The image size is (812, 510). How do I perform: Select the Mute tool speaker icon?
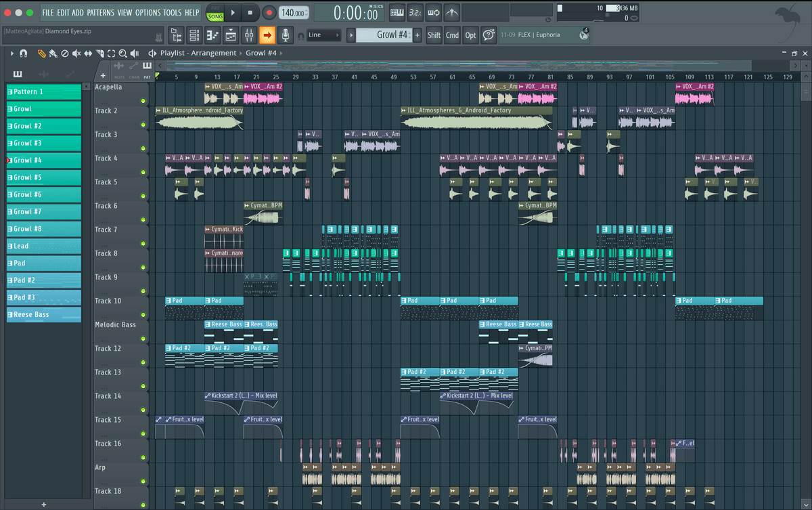pyautogui.click(x=76, y=53)
